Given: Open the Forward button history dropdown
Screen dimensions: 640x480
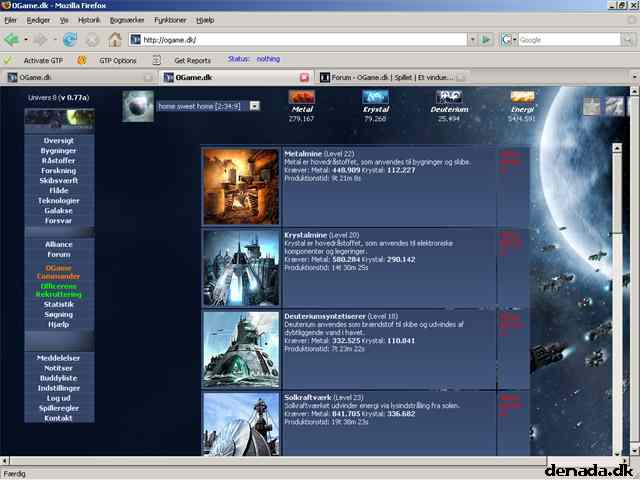Looking at the screenshot, I should pyautogui.click(x=55, y=40).
